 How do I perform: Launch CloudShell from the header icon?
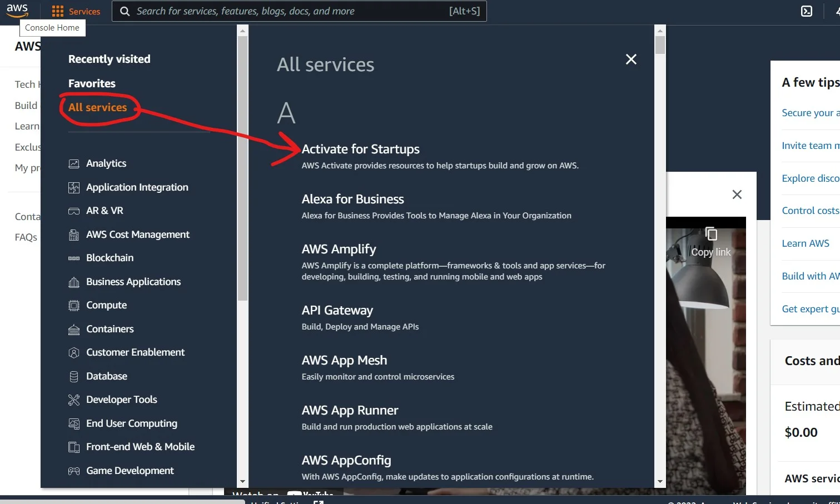tap(807, 11)
